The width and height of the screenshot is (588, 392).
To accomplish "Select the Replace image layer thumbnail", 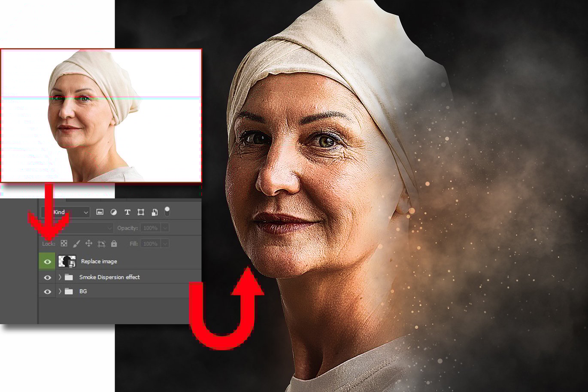I will (67, 261).
